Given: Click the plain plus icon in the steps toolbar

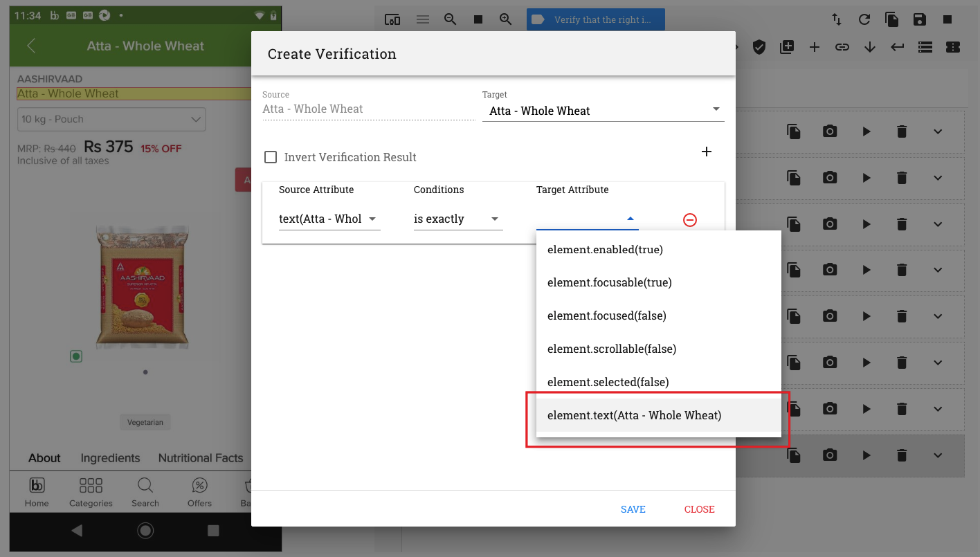Looking at the screenshot, I should (x=815, y=47).
